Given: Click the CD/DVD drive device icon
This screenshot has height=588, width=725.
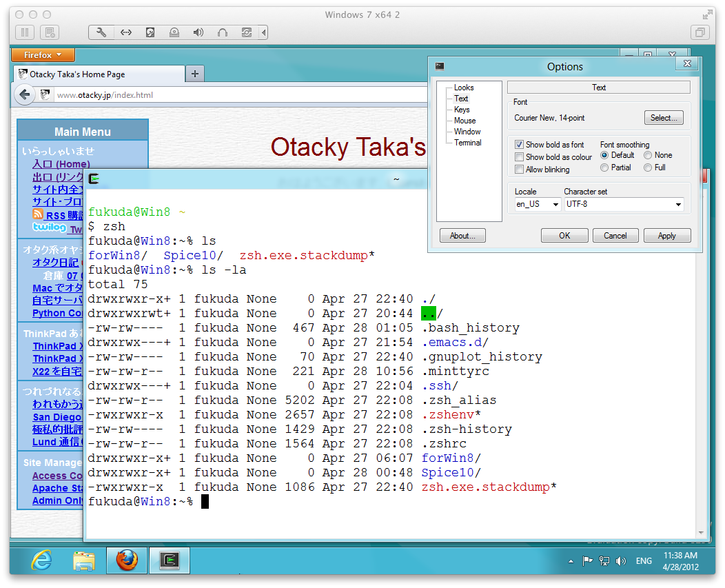Looking at the screenshot, I should [174, 32].
